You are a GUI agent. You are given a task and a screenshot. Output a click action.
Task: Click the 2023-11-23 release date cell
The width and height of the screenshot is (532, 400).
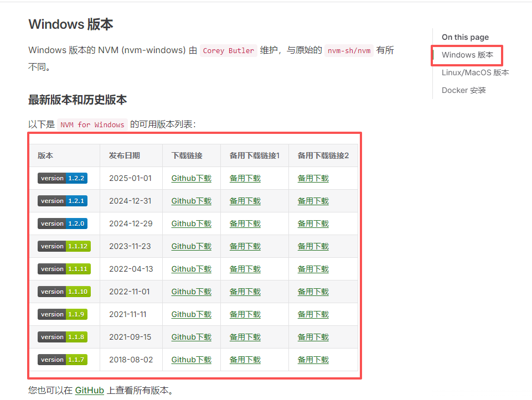(x=130, y=246)
